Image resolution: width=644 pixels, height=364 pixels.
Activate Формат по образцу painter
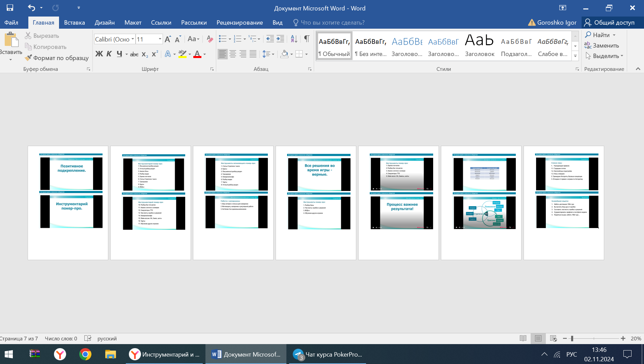[x=57, y=58]
